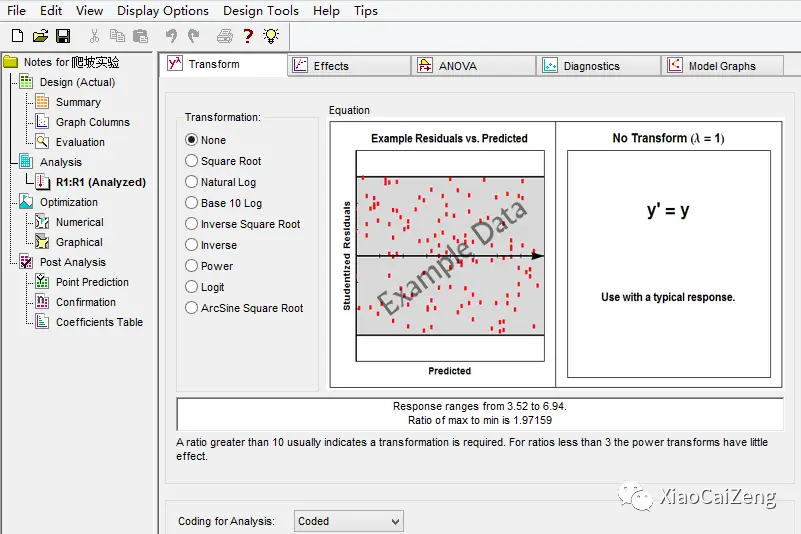Select the Inverse transformation radio button
The image size is (801, 534).
pos(192,244)
